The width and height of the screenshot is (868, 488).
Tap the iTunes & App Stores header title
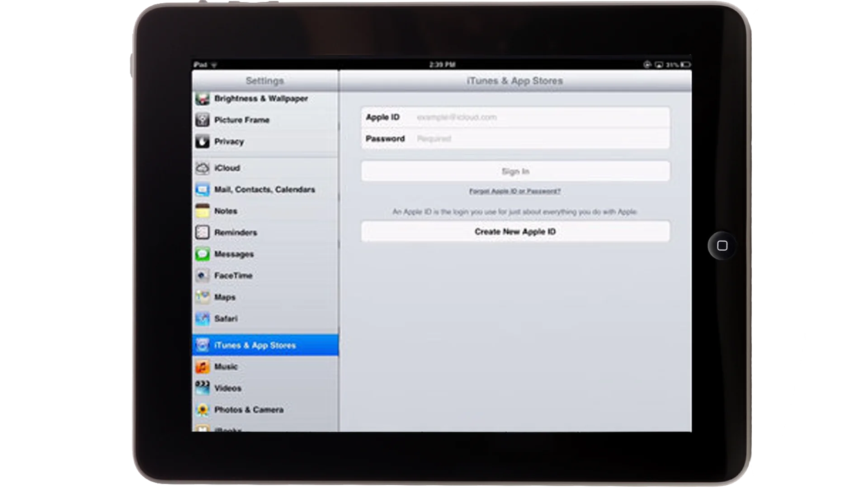pos(514,81)
